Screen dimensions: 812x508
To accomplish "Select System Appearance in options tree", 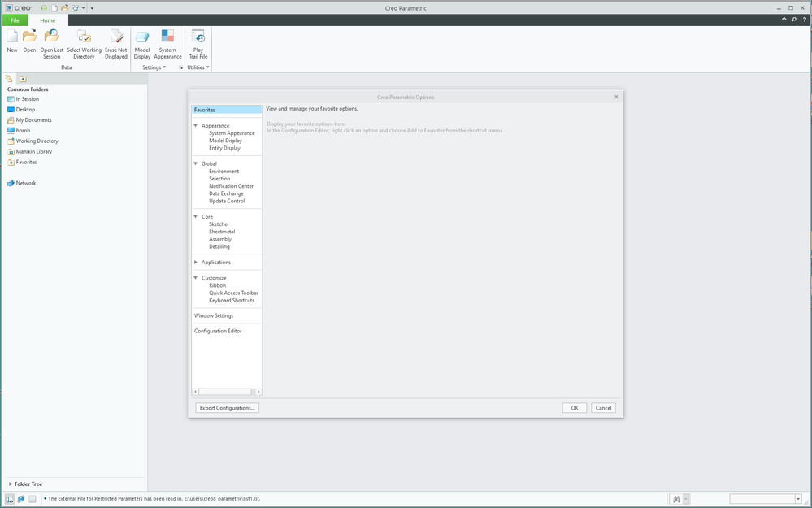I will (232, 133).
